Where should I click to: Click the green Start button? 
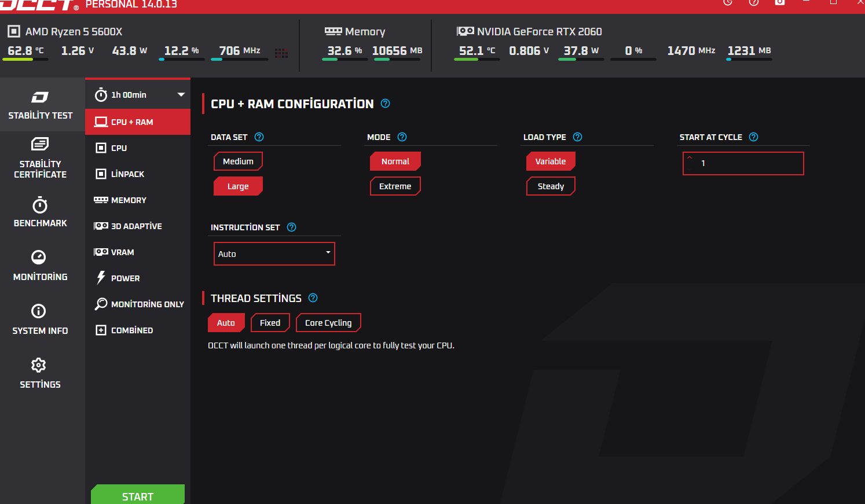click(x=138, y=495)
